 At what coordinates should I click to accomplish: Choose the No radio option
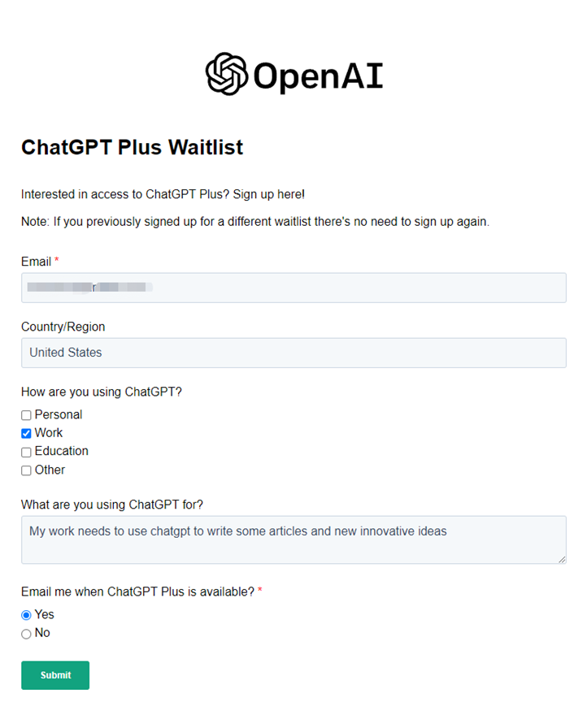click(x=27, y=634)
